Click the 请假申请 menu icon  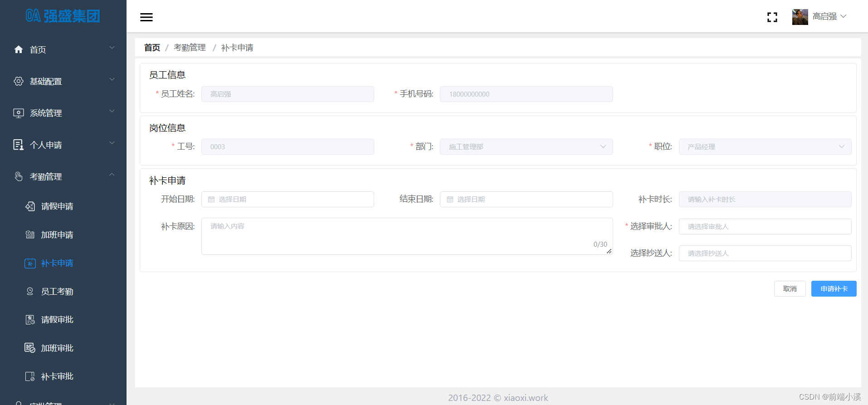(30, 206)
